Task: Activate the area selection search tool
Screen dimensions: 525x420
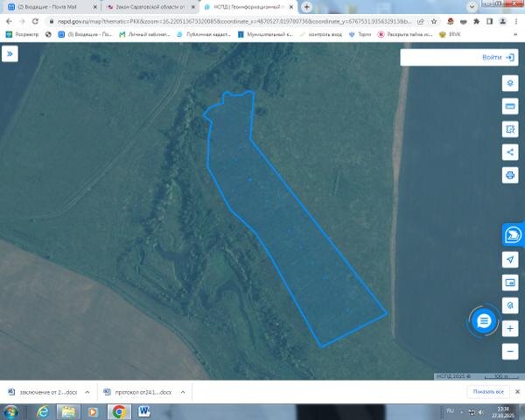Action: coord(510,129)
